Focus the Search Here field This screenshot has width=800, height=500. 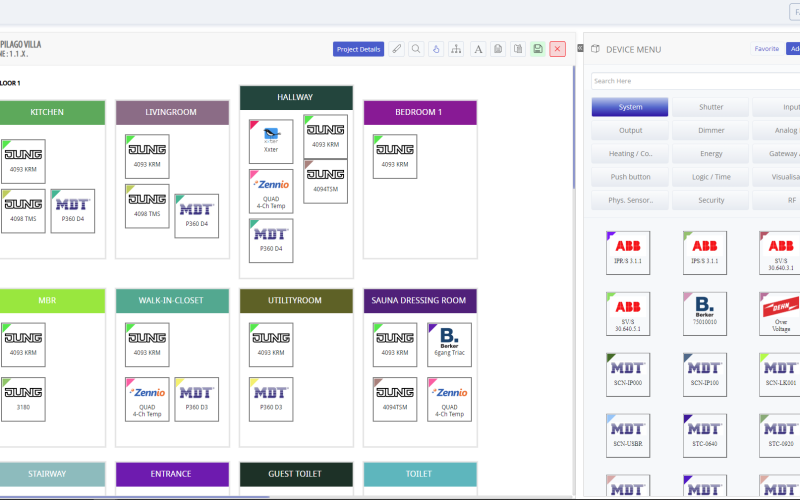tap(695, 81)
